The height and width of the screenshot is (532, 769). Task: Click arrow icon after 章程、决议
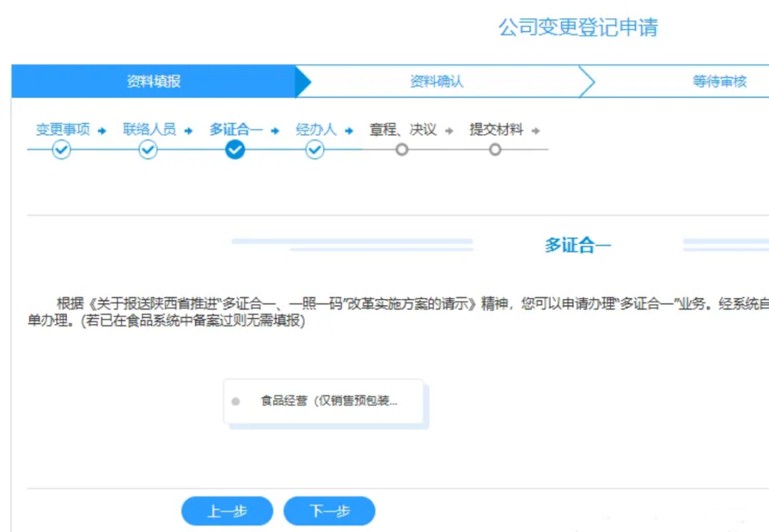[x=449, y=130]
